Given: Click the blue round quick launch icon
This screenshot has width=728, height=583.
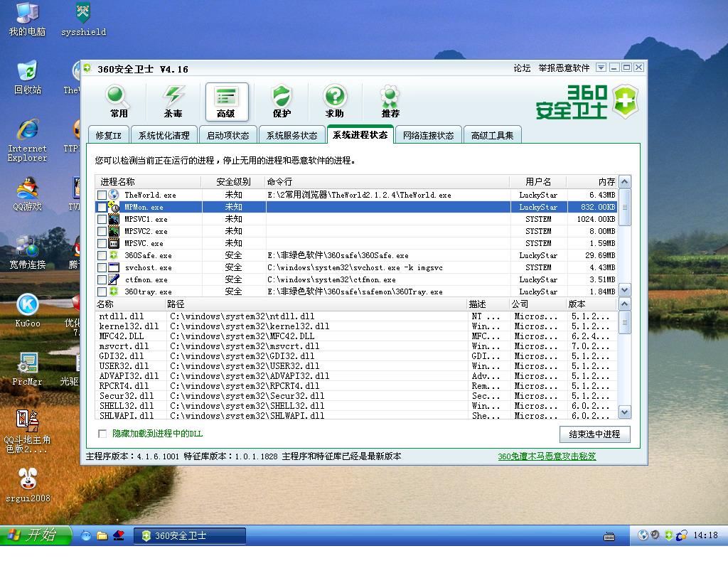Looking at the screenshot, I should pyautogui.click(x=86, y=535).
